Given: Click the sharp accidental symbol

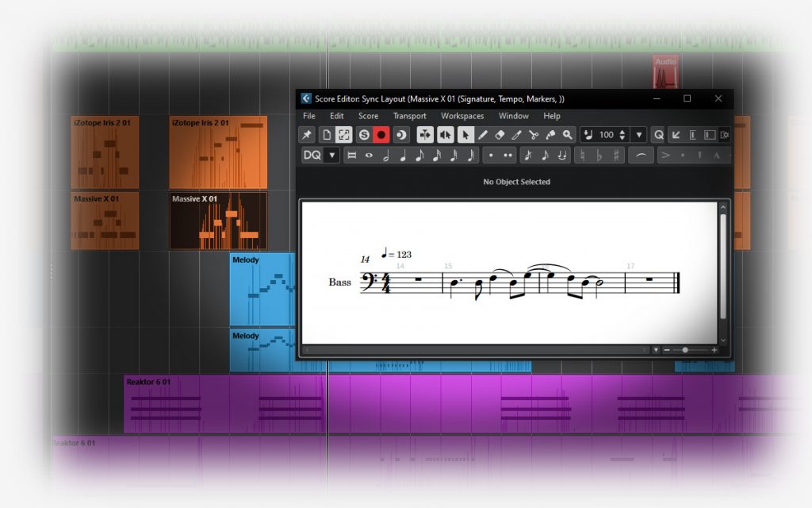Looking at the screenshot, I should tap(615, 156).
